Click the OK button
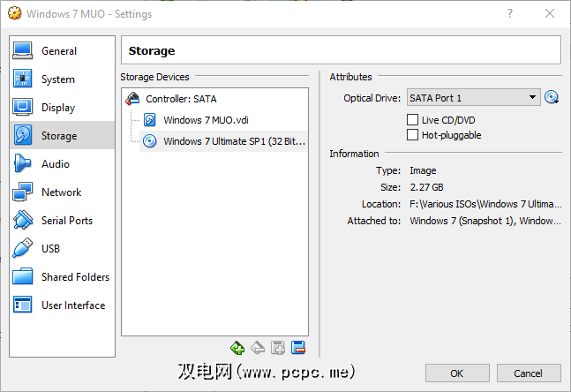The image size is (571, 392). [456, 373]
